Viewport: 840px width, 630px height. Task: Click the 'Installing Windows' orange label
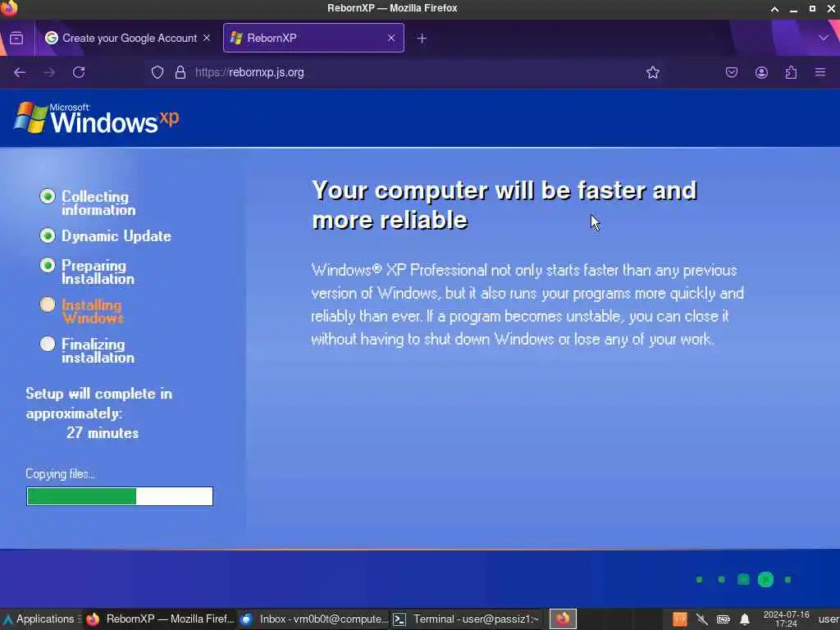92,311
